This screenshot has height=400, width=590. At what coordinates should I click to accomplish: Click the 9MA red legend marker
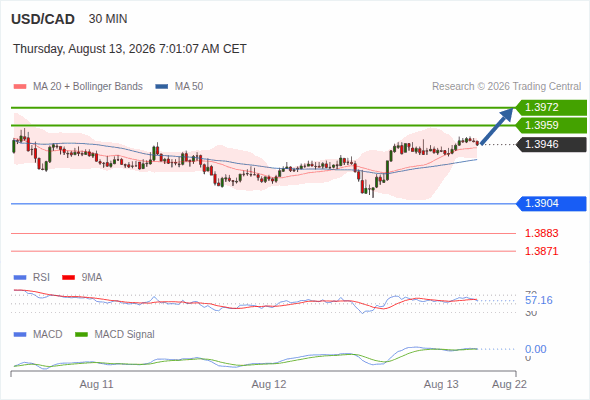[68, 278]
